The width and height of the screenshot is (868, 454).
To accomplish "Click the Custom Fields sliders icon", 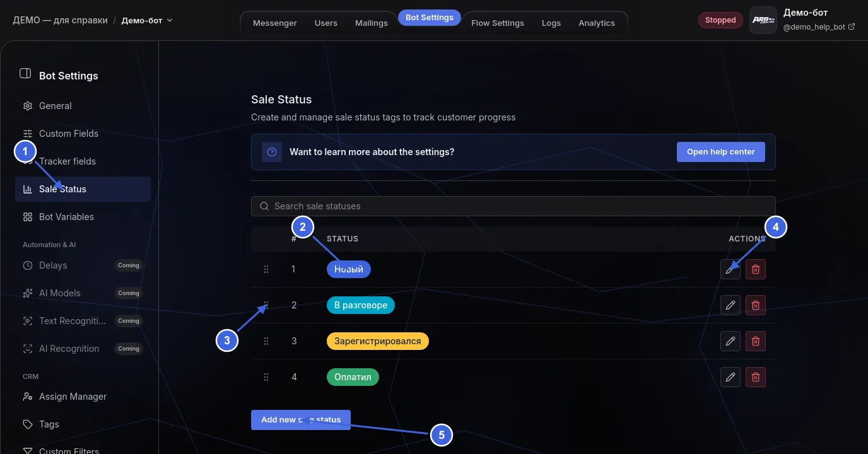I will (x=28, y=134).
